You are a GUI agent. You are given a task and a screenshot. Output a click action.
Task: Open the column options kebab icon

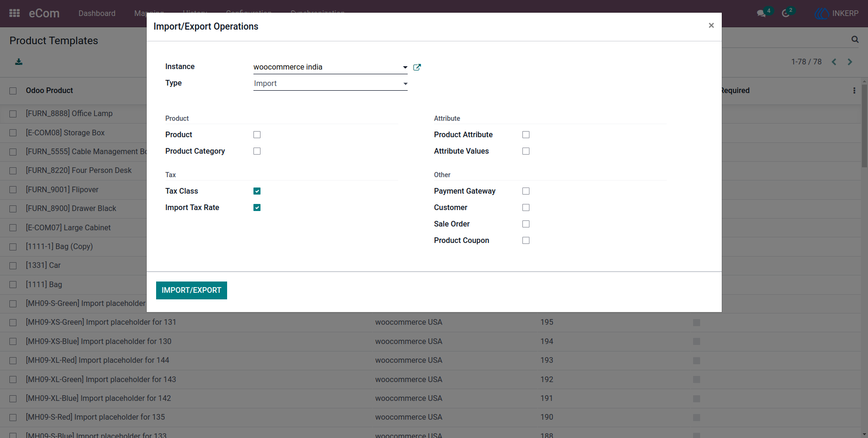(x=854, y=90)
